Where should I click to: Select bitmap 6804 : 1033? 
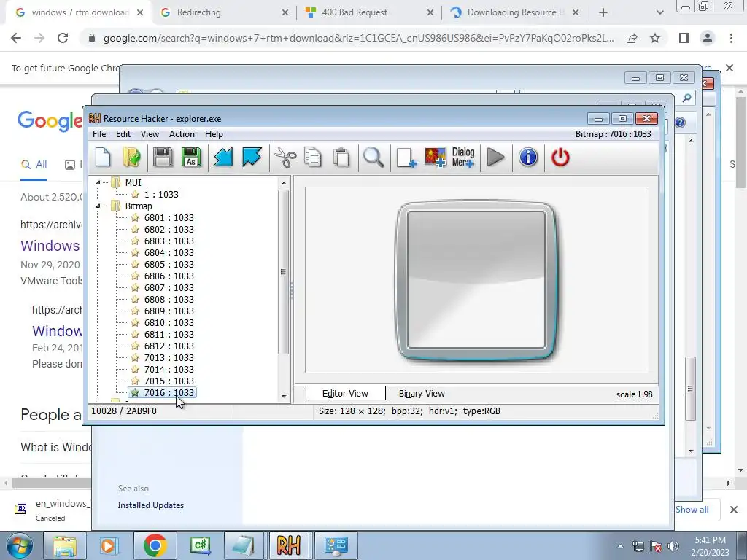[x=169, y=253]
